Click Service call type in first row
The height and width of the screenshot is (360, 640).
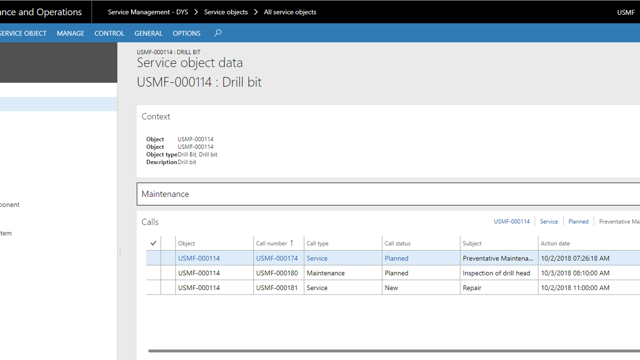point(317,258)
